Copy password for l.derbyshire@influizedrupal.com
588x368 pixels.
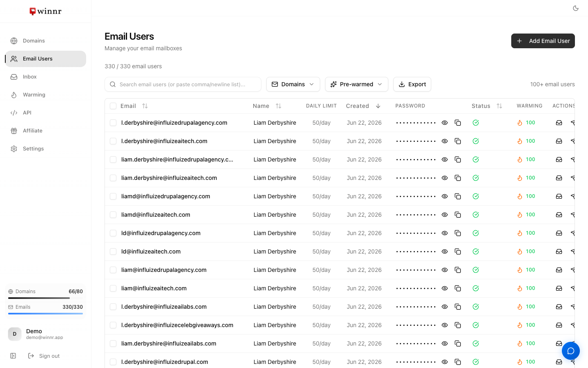click(x=458, y=362)
